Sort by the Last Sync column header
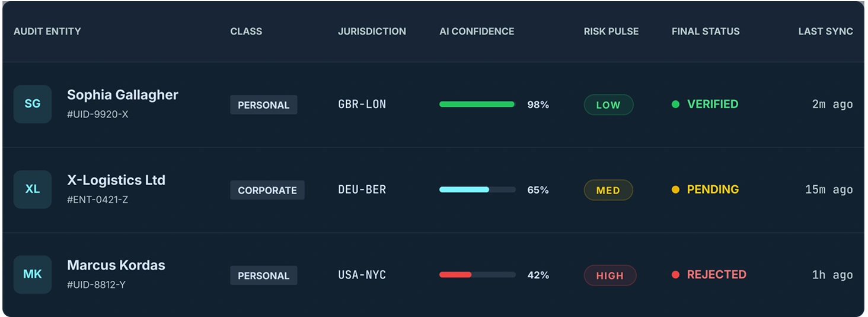Viewport: 868px width, 317px height. [x=825, y=31]
